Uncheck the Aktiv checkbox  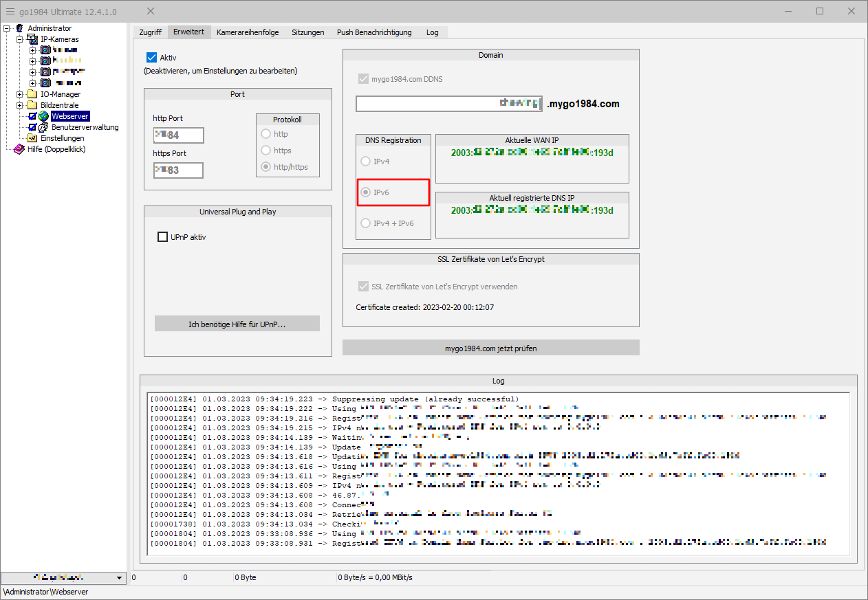(152, 58)
